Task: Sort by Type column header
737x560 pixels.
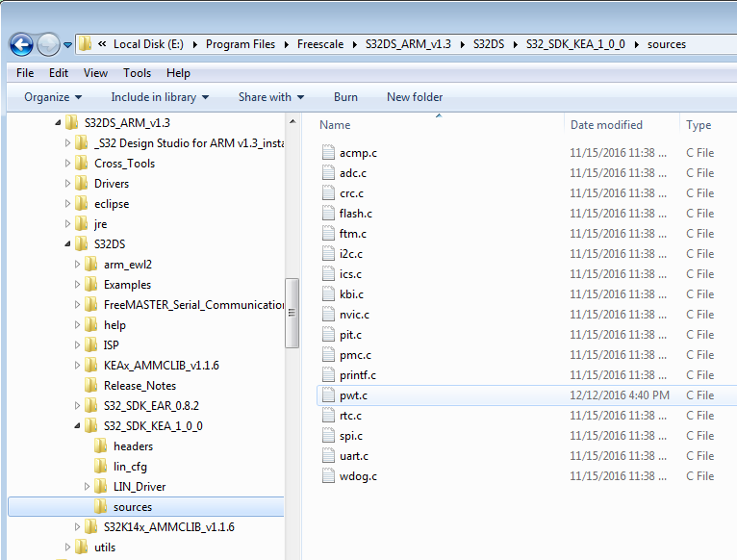Action: [x=699, y=125]
